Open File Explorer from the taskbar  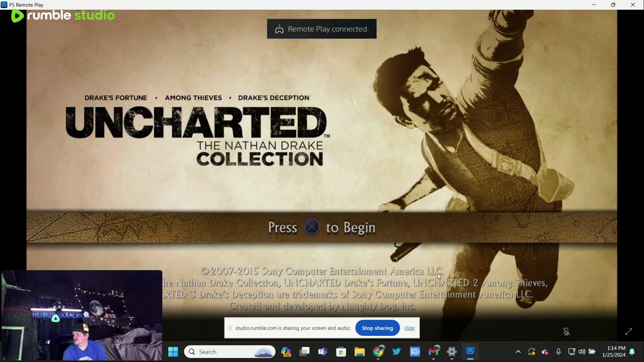pos(359,352)
